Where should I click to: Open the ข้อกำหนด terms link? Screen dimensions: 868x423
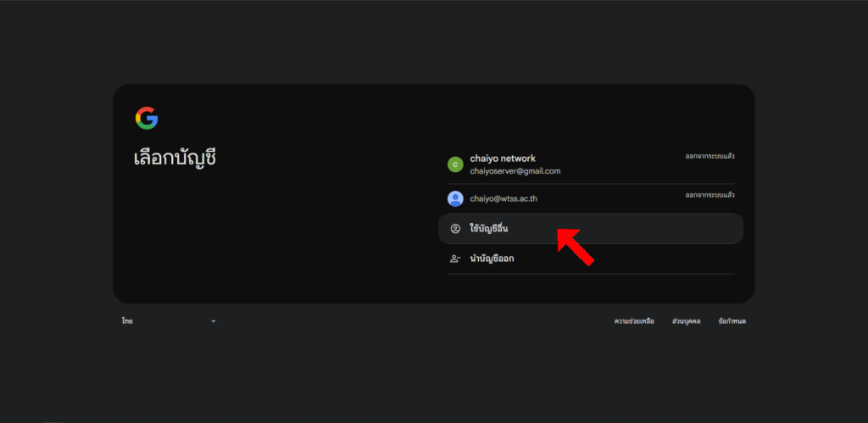(x=732, y=321)
